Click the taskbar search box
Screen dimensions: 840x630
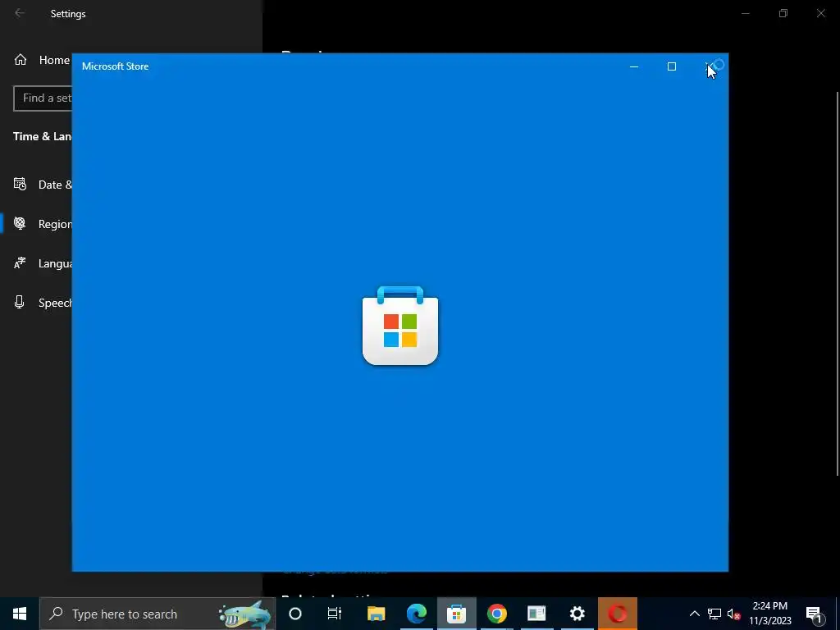157,614
